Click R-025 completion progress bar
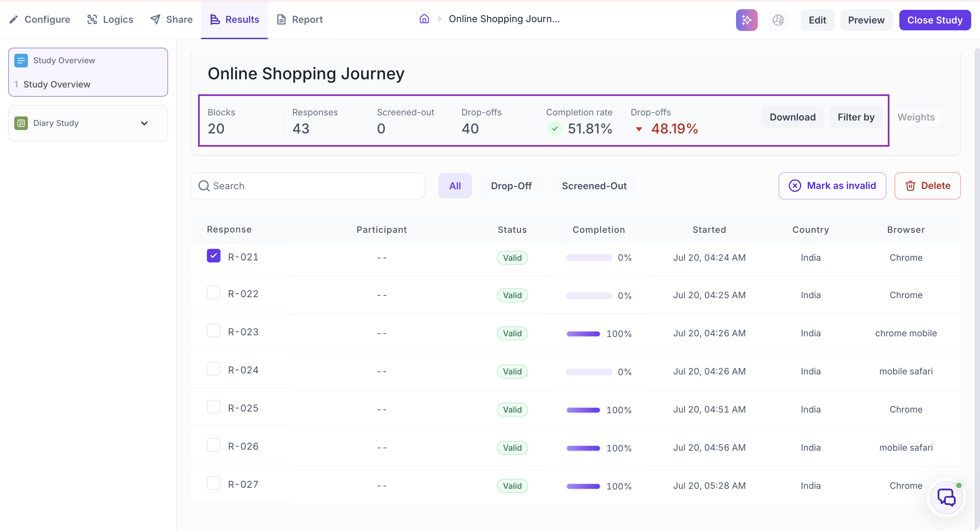 click(583, 410)
